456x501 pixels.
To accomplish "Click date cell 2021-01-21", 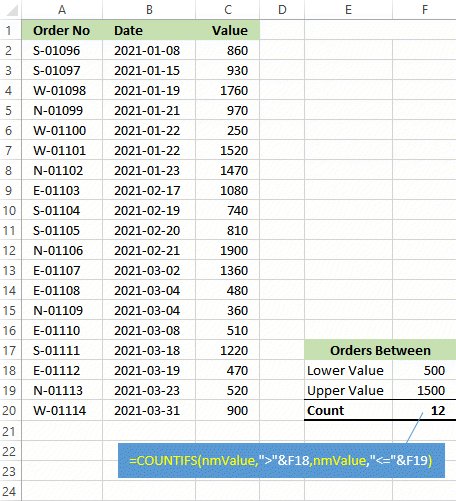I will point(149,110).
